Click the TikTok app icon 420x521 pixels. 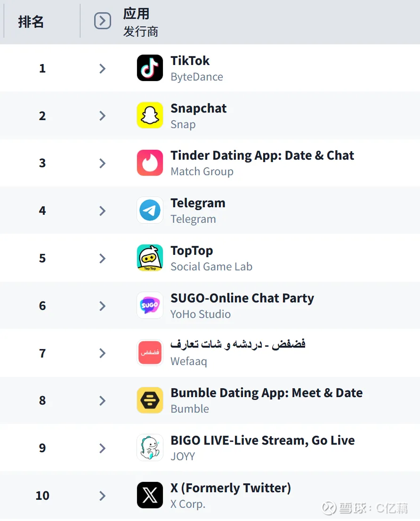click(x=150, y=68)
